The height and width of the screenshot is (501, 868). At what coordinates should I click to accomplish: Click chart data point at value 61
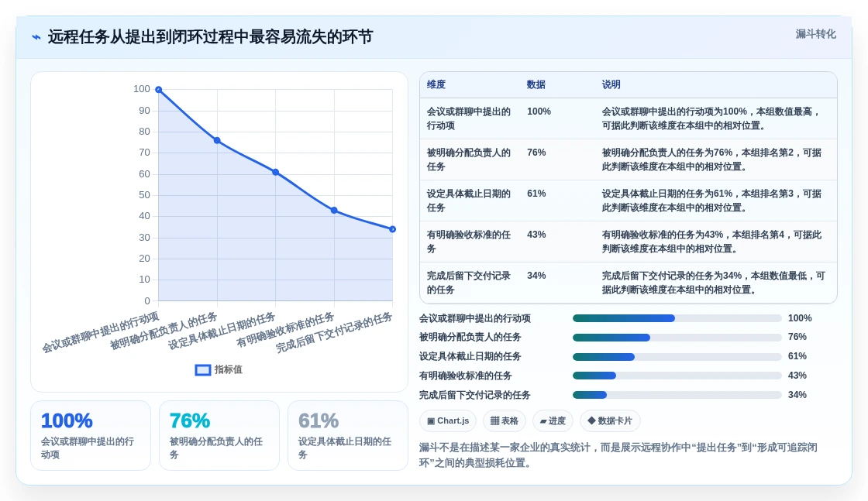click(276, 172)
